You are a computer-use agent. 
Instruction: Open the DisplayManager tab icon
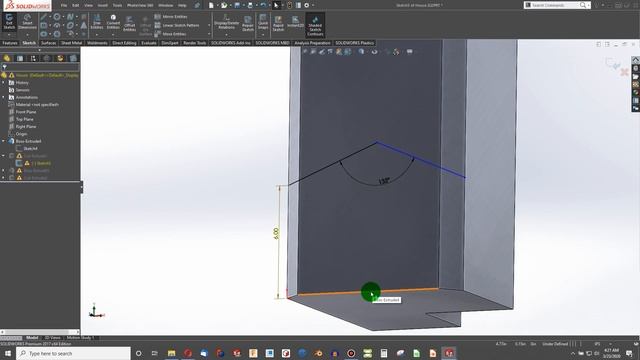pos(60,58)
